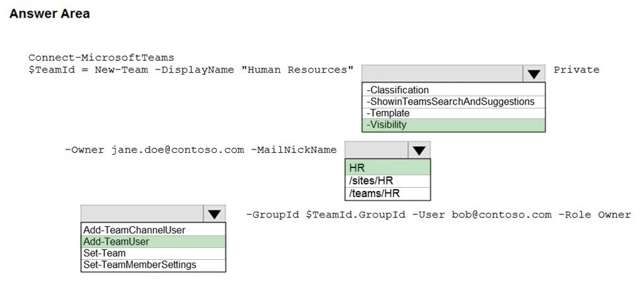Select the /sites/HR option
This screenshot has height=285, width=644.
tap(387, 181)
